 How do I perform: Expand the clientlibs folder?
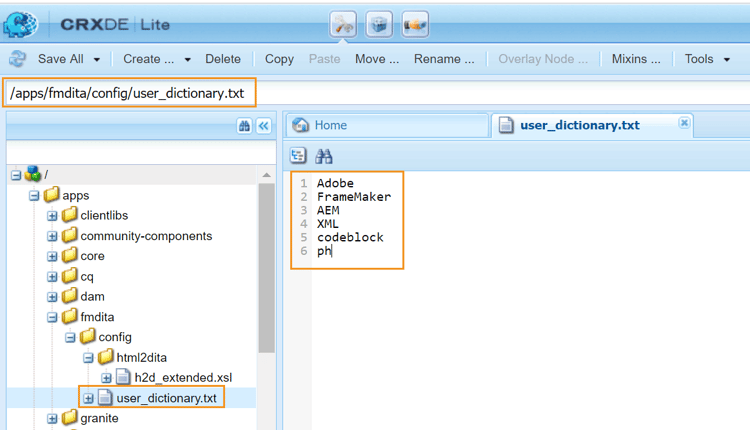[x=52, y=216]
